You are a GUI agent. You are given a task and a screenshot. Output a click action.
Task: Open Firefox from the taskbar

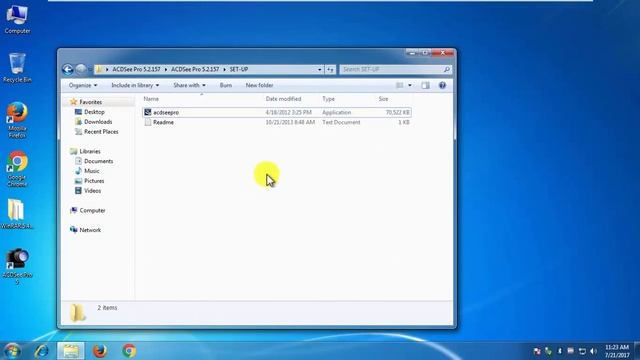click(x=100, y=351)
